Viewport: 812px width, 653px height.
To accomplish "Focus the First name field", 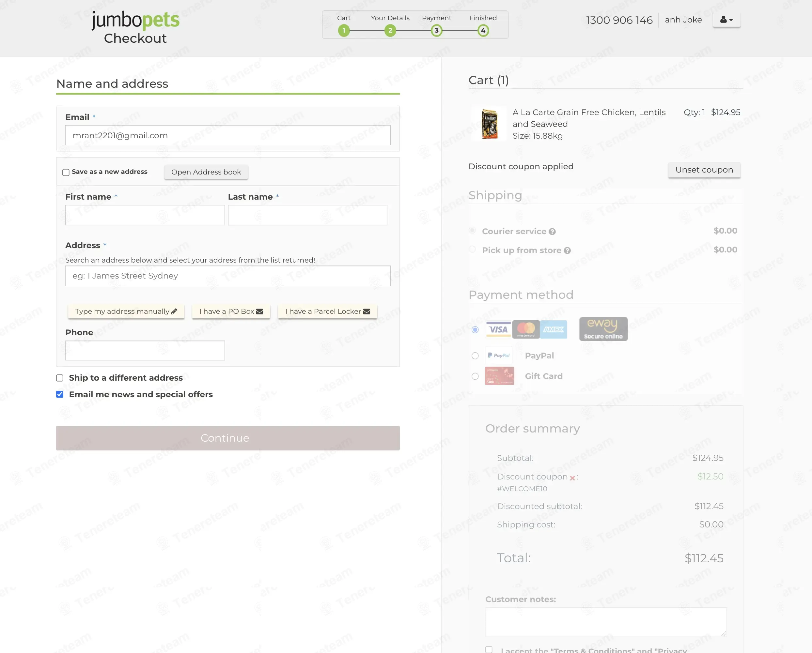I will (145, 215).
